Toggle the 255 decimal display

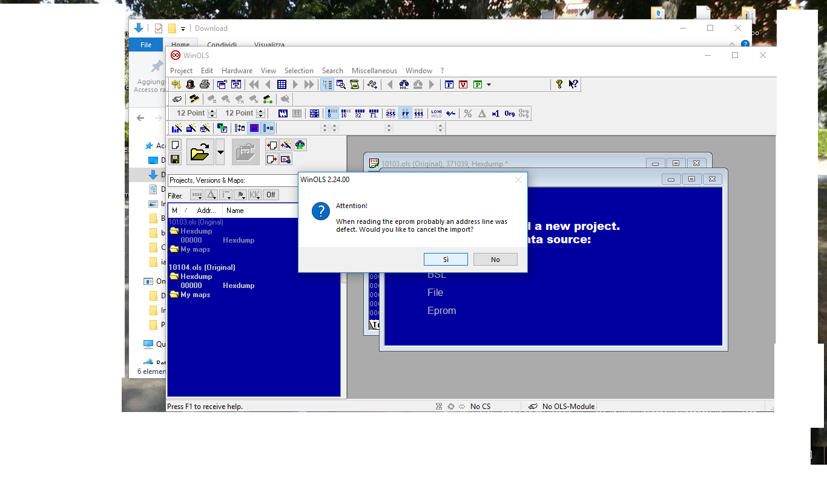pos(390,113)
